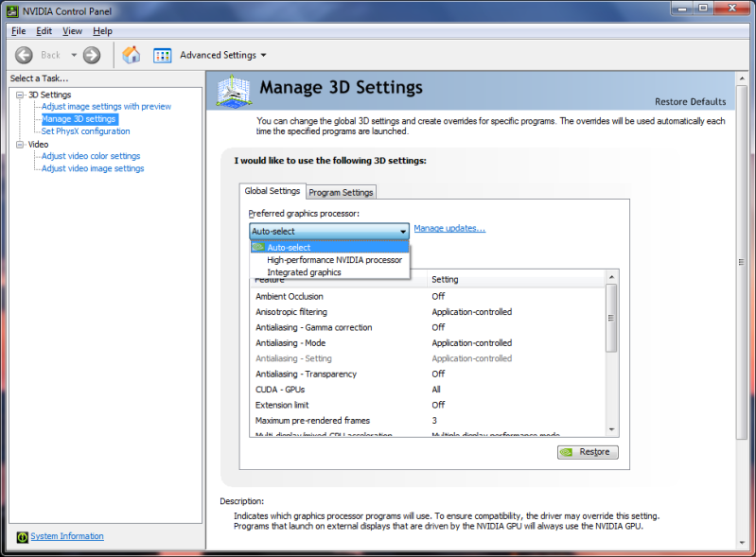Select Antialiasing - Gamma correction row
This screenshot has height=557, width=756.
pyautogui.click(x=427, y=327)
